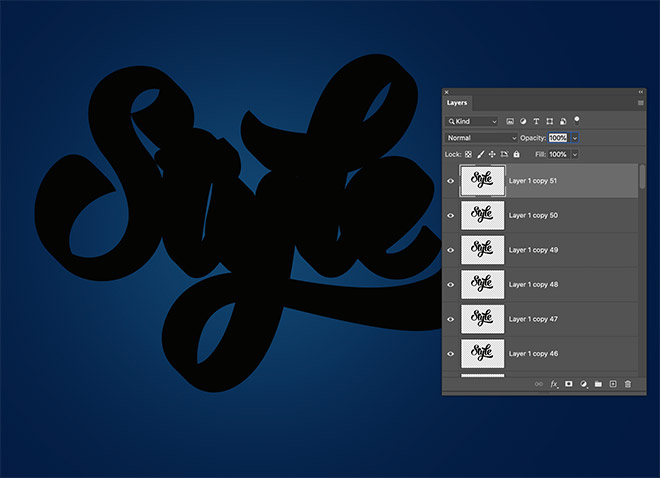Lock transparent pixels
660x478 pixels.
point(468,154)
